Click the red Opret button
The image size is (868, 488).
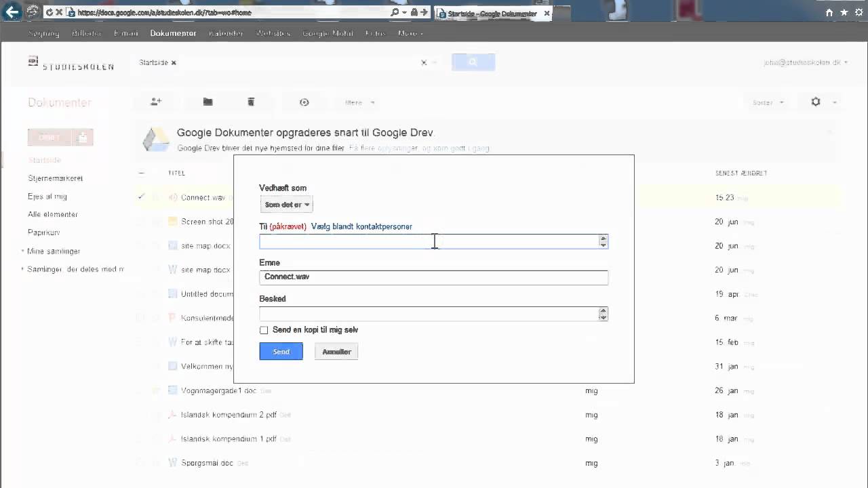(50, 138)
